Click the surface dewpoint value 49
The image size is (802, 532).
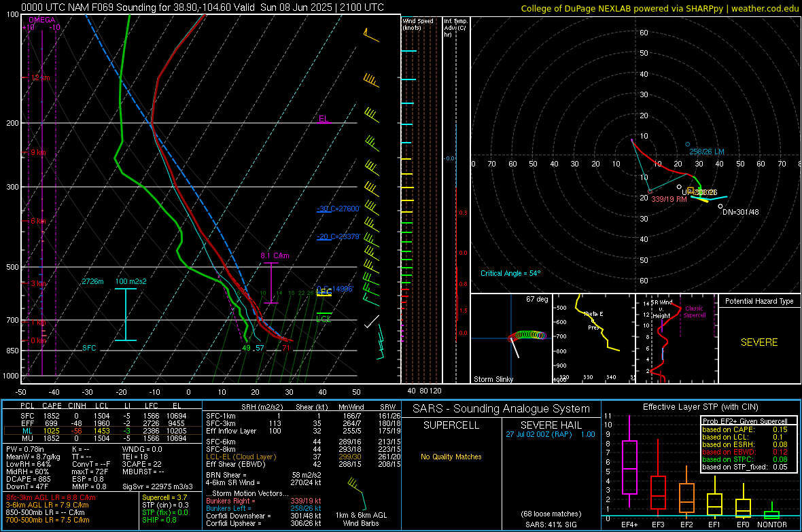click(247, 348)
